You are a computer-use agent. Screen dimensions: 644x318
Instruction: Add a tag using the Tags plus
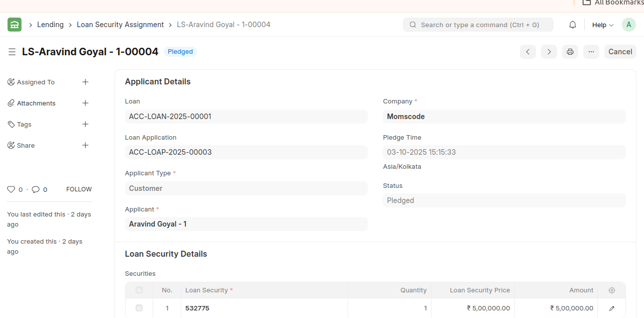tap(85, 124)
